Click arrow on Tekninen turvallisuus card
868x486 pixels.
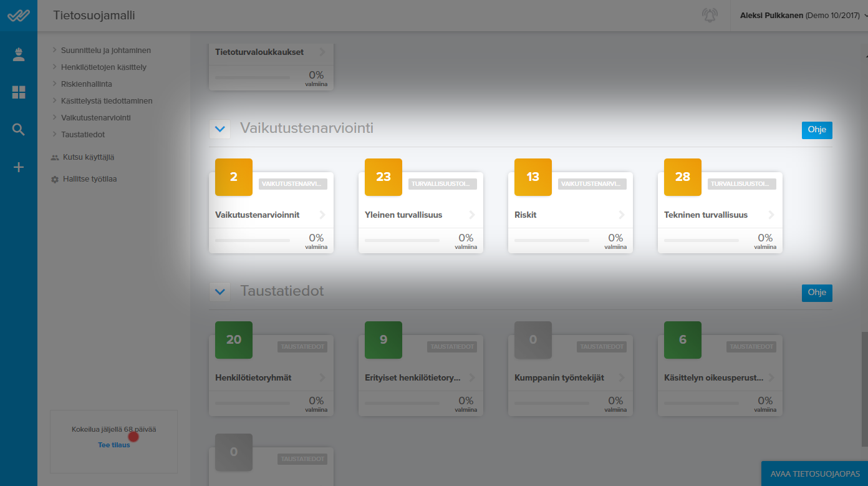[x=771, y=215]
